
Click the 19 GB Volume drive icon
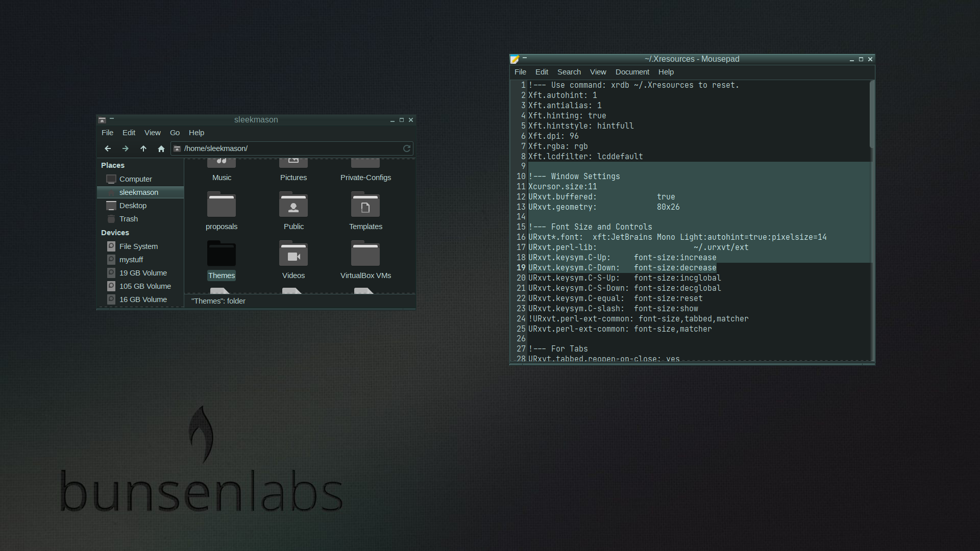click(111, 273)
